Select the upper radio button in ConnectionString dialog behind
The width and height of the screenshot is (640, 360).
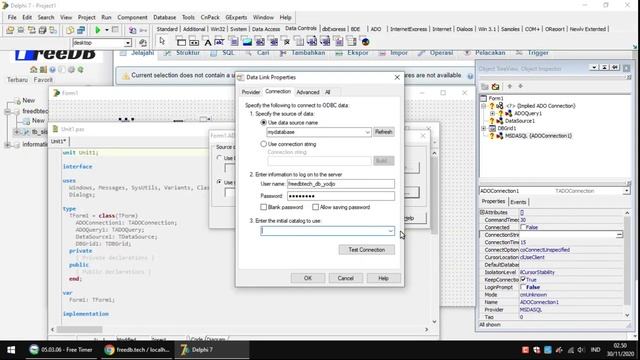pyautogui.click(x=220, y=158)
